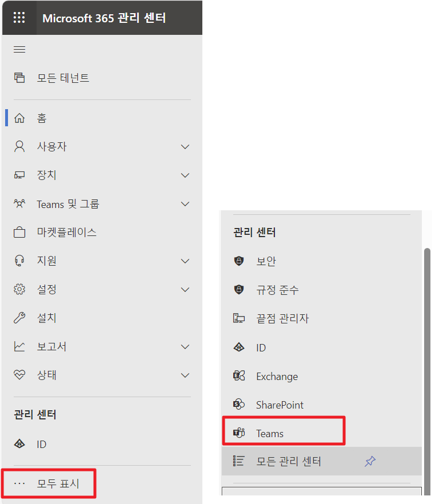Click the ID diamond icon in left sidebar
The width and height of the screenshot is (435, 504).
coord(19,444)
